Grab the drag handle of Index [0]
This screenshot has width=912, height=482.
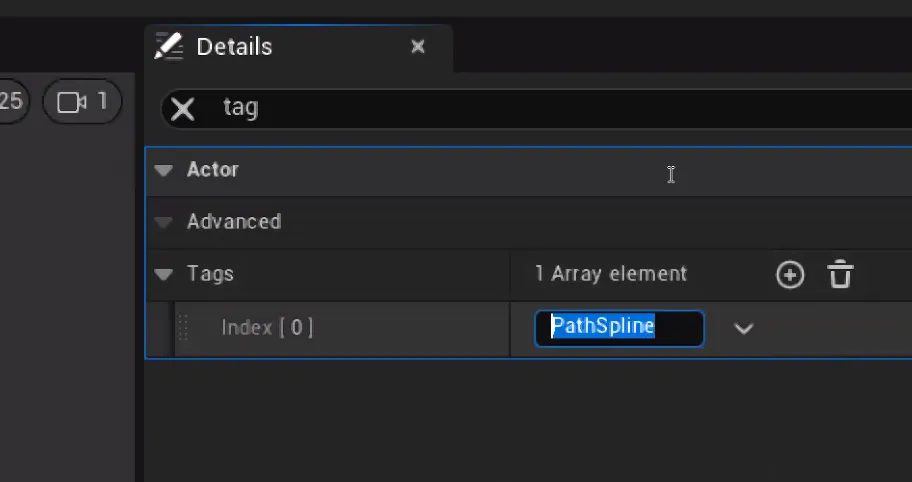pos(183,328)
